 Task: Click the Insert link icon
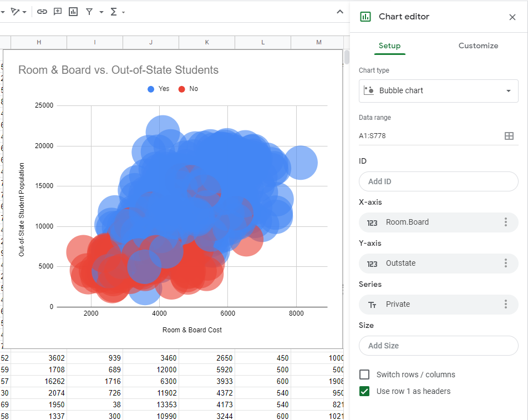pos(42,12)
